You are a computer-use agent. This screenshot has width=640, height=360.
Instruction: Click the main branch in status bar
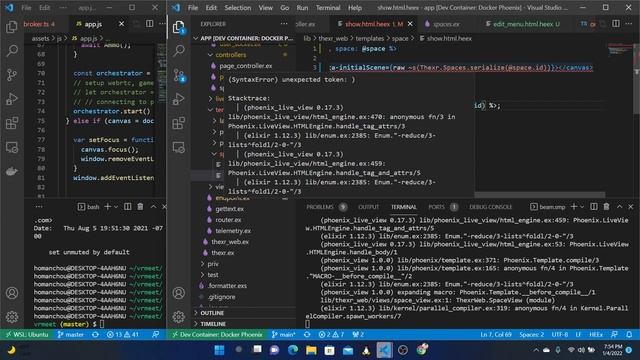pos(283,335)
